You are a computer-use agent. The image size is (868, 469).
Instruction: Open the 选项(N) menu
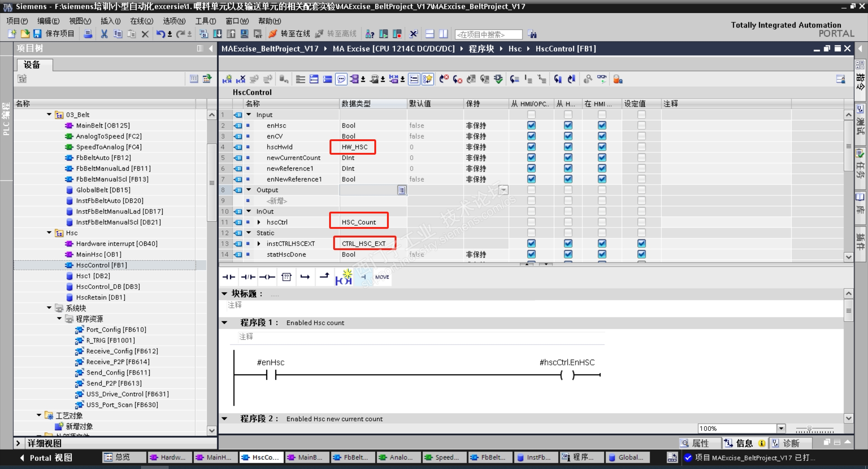tap(174, 21)
